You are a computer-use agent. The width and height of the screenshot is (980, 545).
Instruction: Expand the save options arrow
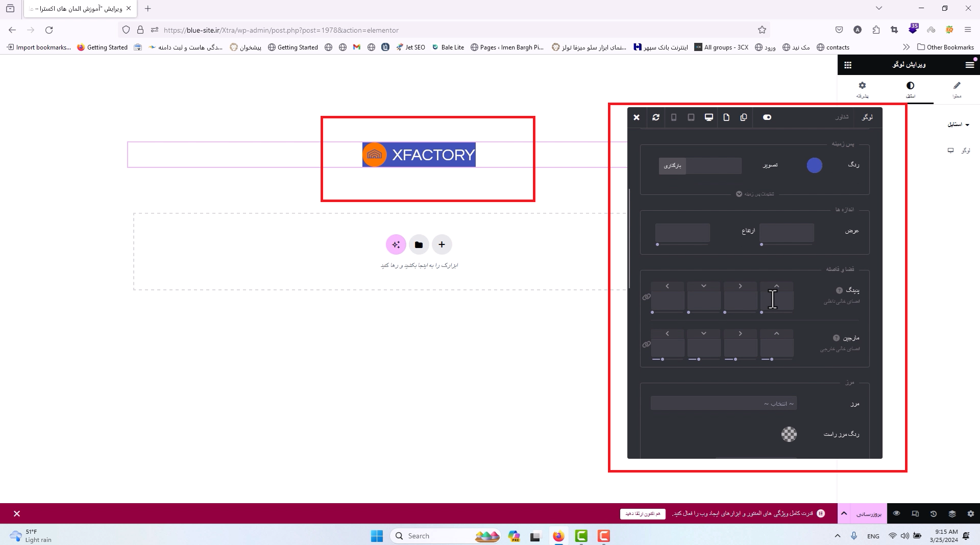(844, 514)
